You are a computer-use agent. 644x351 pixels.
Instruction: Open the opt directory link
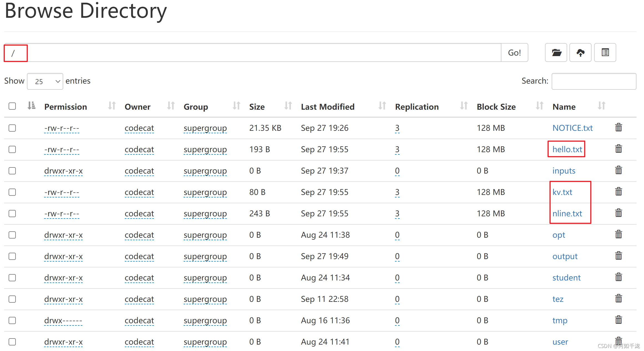559,235
